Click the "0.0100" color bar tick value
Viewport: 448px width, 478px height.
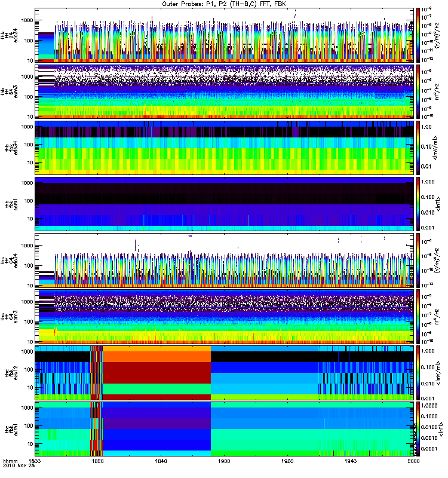(x=429, y=427)
